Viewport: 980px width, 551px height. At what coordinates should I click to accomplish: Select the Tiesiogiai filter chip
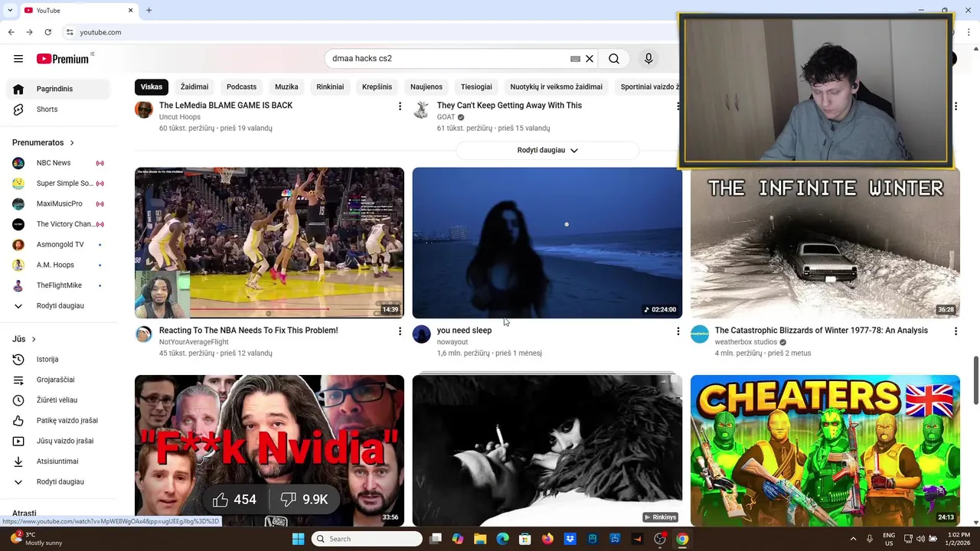pyautogui.click(x=476, y=87)
